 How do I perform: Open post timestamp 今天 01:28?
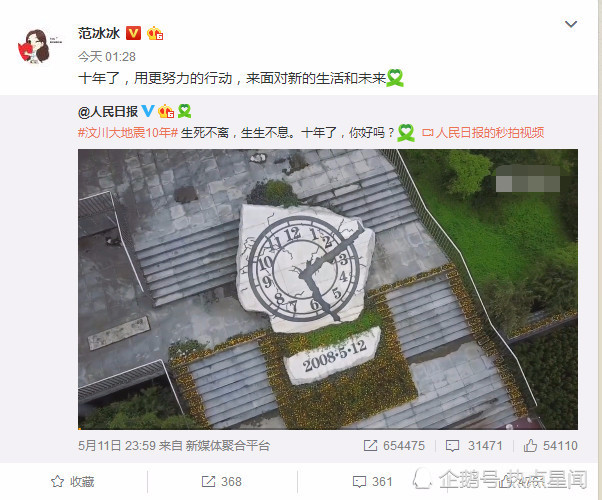point(107,57)
